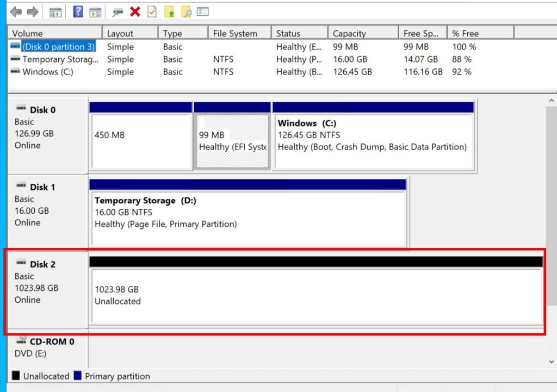The height and width of the screenshot is (392, 557).
Task: Click the connect drive plug icon
Action: (x=117, y=13)
